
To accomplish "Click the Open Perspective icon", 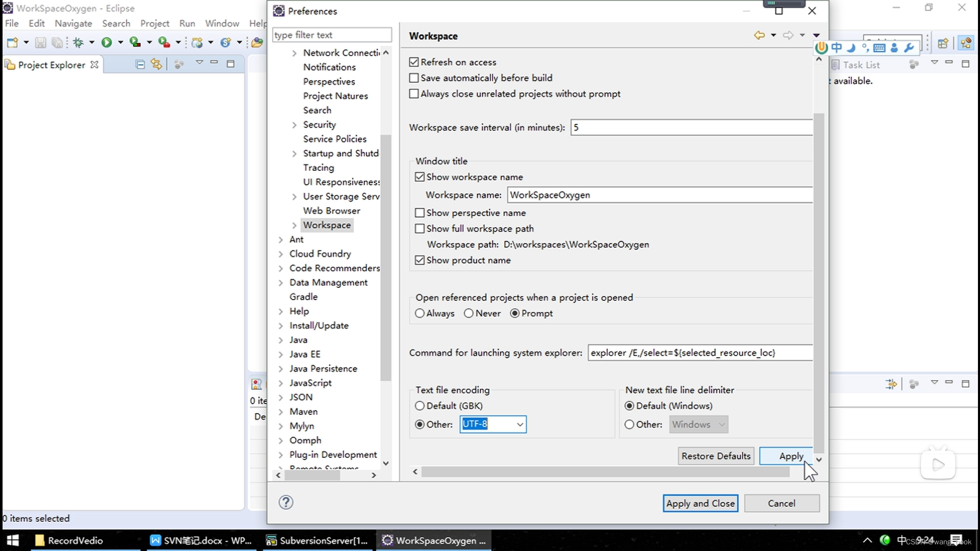I will 943,43.
